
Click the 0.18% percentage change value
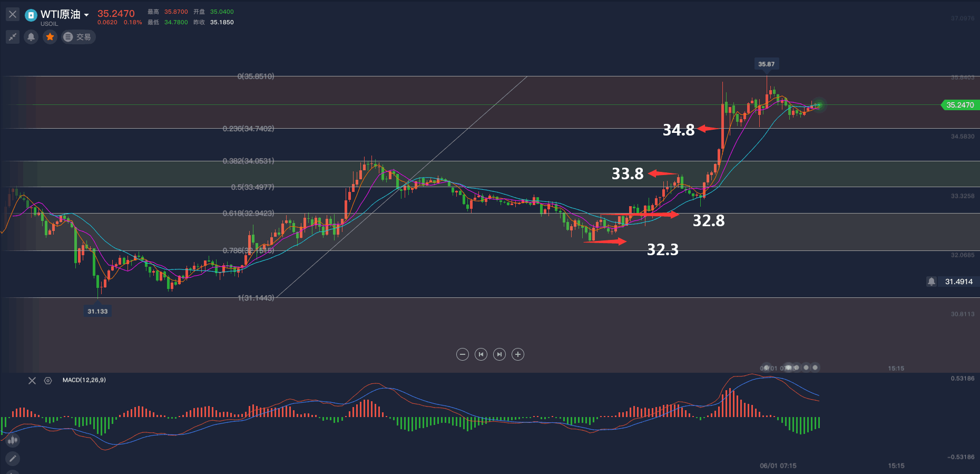[133, 22]
